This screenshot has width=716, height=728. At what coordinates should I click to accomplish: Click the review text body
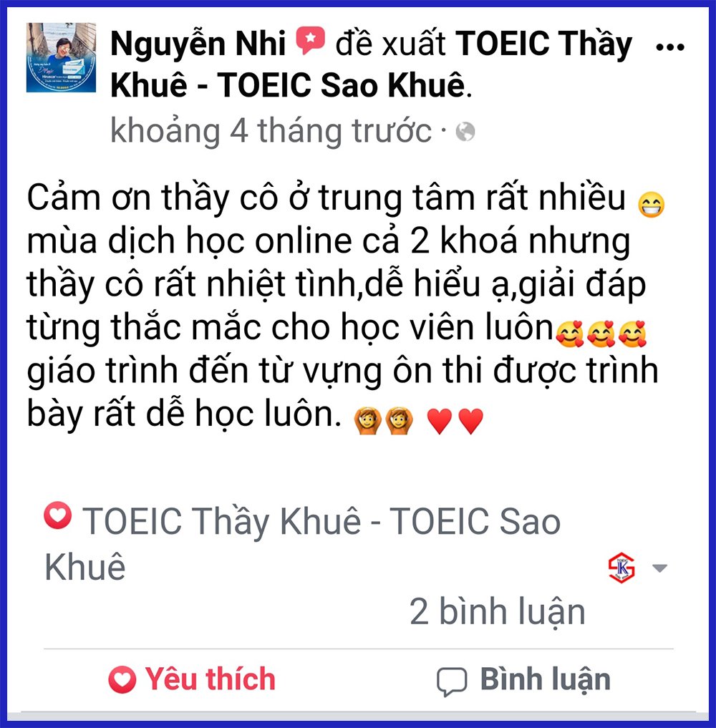pyautogui.click(x=344, y=306)
